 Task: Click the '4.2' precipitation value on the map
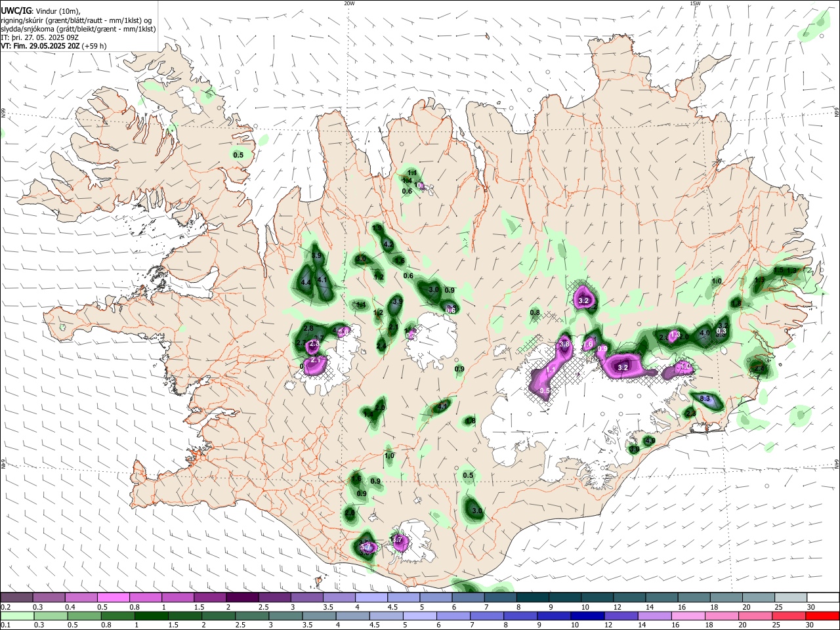pos(388,244)
